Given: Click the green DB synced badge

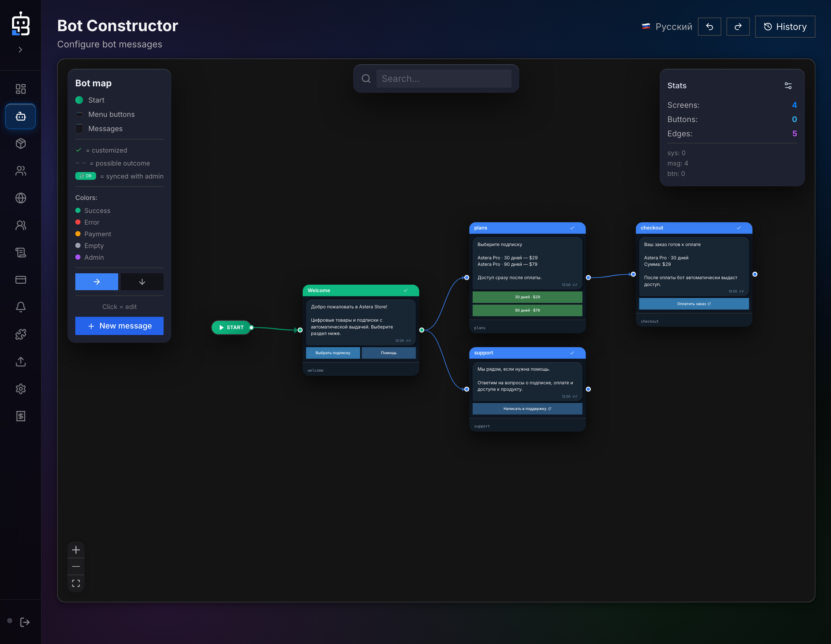Looking at the screenshot, I should [x=86, y=176].
